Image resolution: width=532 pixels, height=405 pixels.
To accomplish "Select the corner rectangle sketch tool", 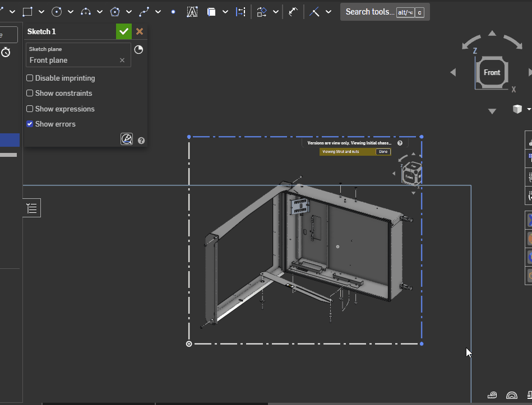I will pos(27,12).
